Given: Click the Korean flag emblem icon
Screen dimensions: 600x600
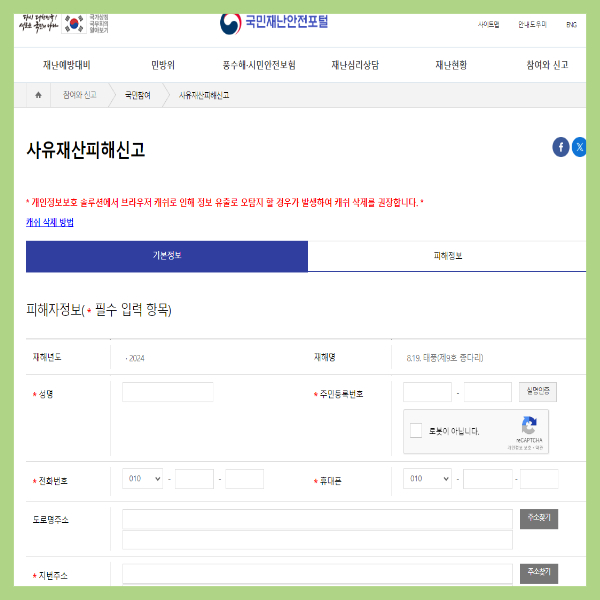Looking at the screenshot, I should (74, 24).
